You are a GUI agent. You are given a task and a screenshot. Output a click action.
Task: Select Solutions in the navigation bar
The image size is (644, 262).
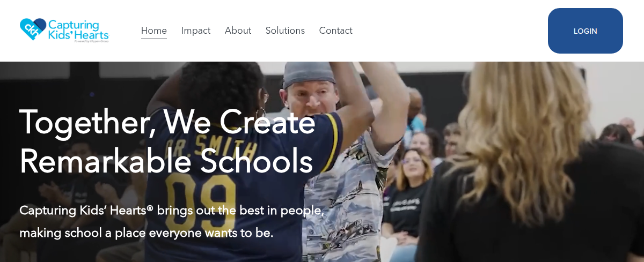click(x=285, y=31)
